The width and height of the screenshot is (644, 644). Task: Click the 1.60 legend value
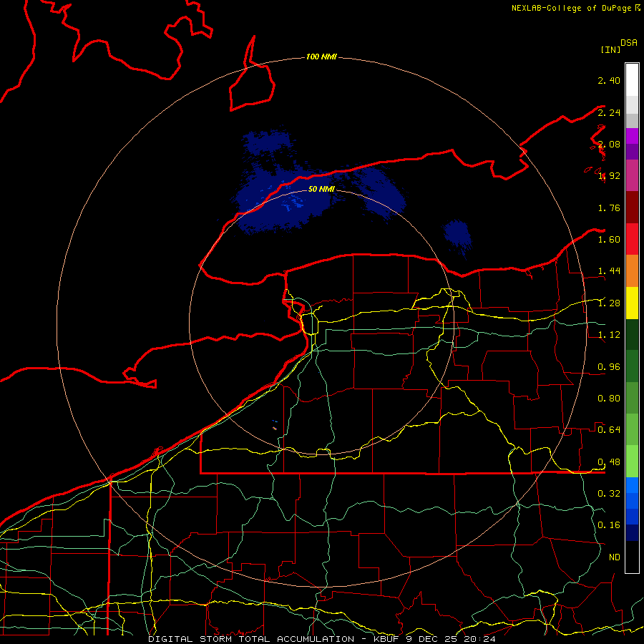pos(609,240)
